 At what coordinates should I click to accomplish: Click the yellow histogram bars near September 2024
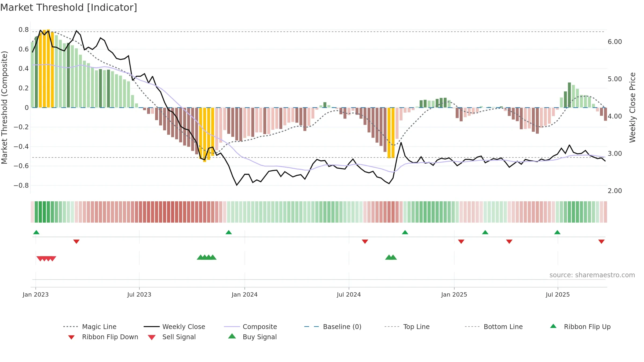[x=391, y=133]
